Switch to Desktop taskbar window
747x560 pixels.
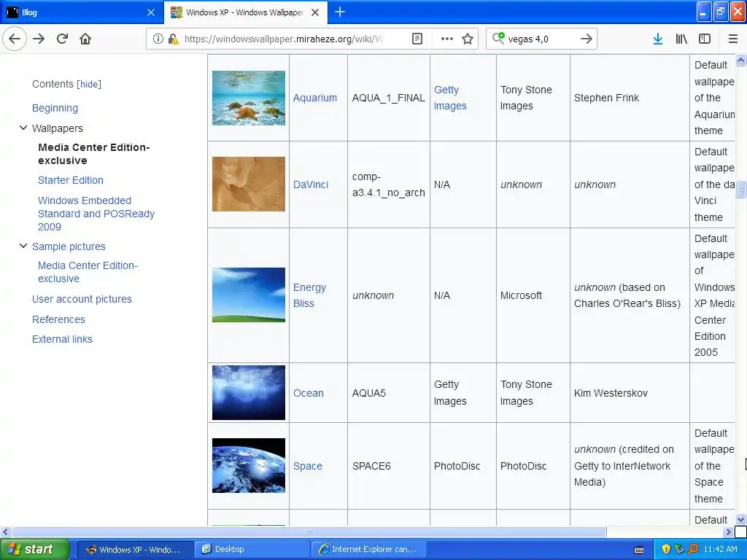(252, 550)
